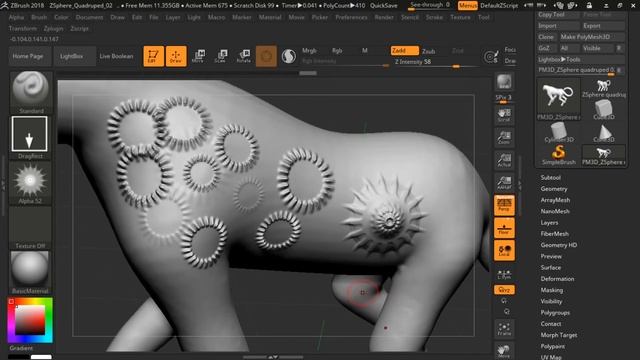The image size is (640, 360).
Task: Click the QuickSave button
Action: (x=384, y=6)
